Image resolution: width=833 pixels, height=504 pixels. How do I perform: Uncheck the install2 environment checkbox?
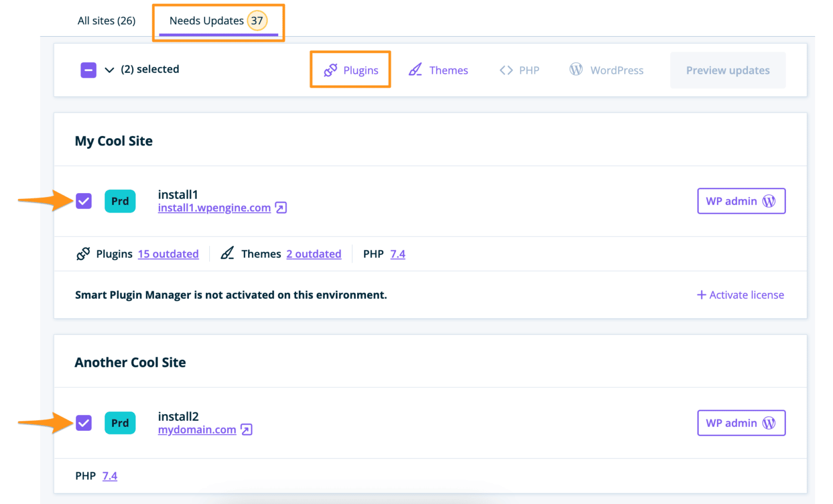click(x=83, y=423)
